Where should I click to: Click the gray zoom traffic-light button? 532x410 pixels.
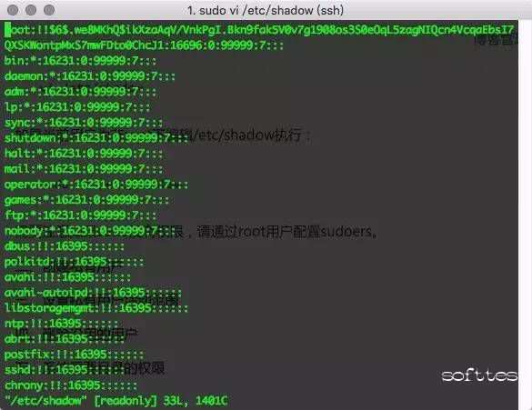(49, 10)
